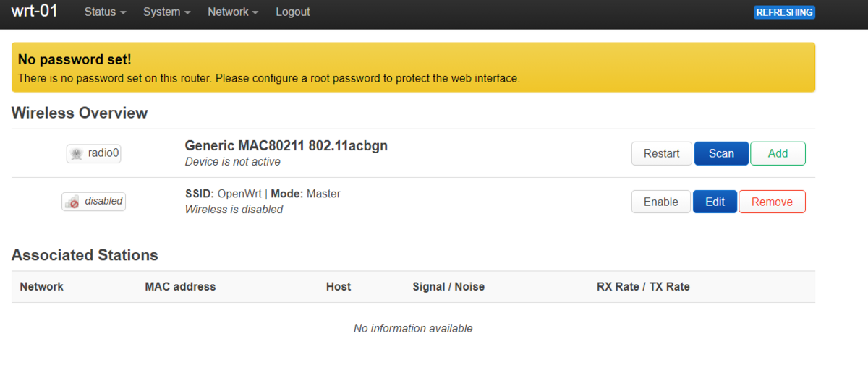Enable the disabled OpenWrt wireless network

661,202
